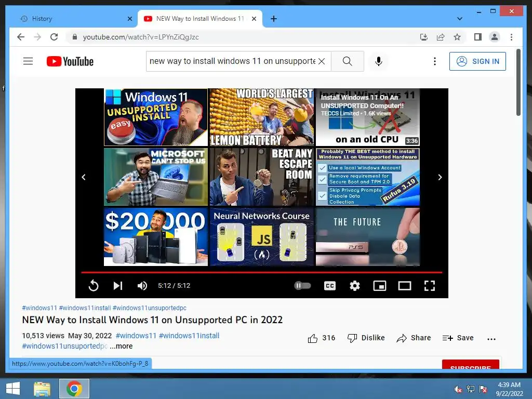This screenshot has width=532, height=399.
Task: Expand description with ...more
Action: 121,346
